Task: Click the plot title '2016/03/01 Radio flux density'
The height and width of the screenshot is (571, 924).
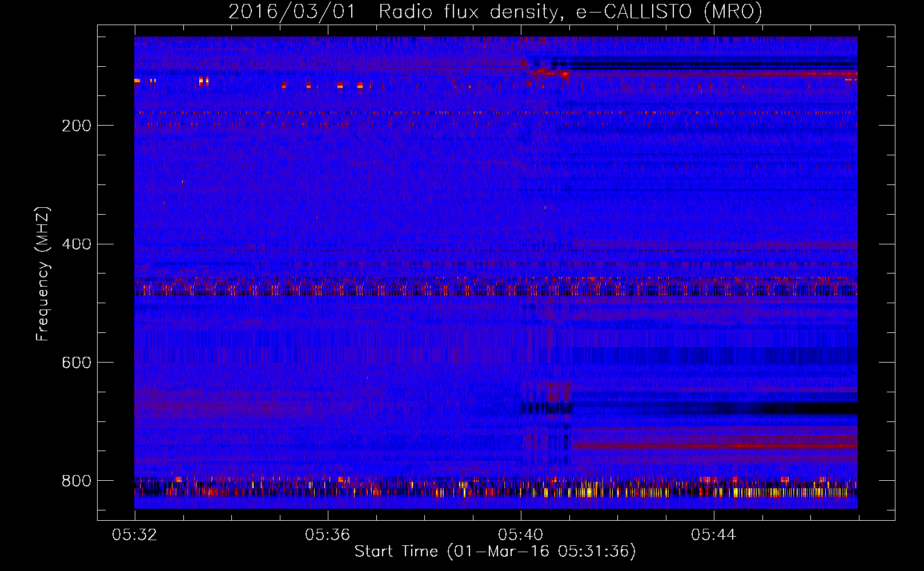Action: click(495, 12)
